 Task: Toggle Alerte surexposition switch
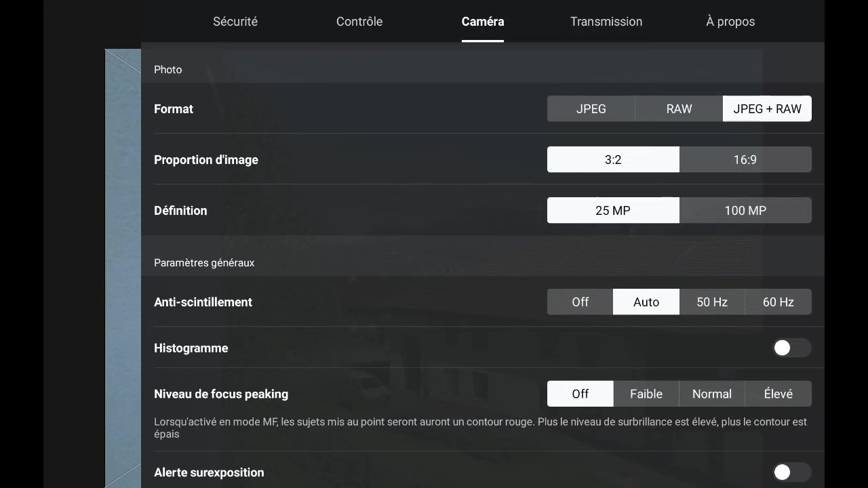coord(792,472)
